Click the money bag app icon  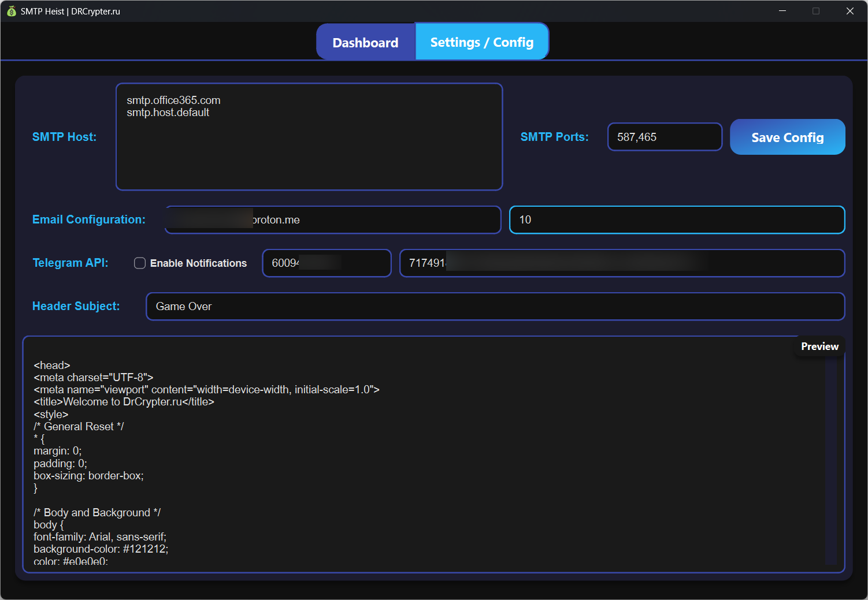click(x=10, y=10)
